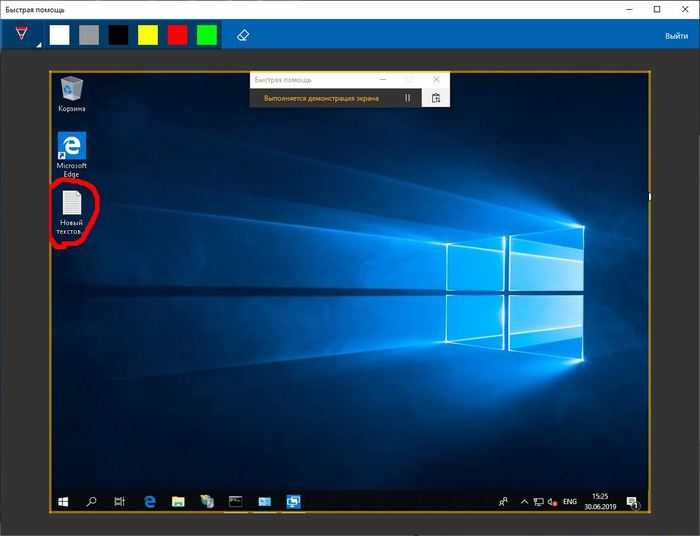Screen dimensions: 700x536
Task: Minimize the Быстрая помощь main window
Action: coord(629,9)
